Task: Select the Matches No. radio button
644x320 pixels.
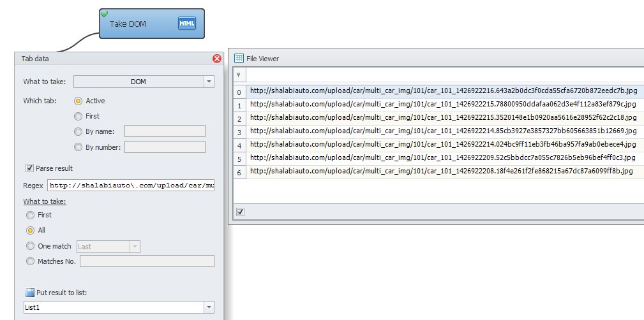Action: pos(30,261)
